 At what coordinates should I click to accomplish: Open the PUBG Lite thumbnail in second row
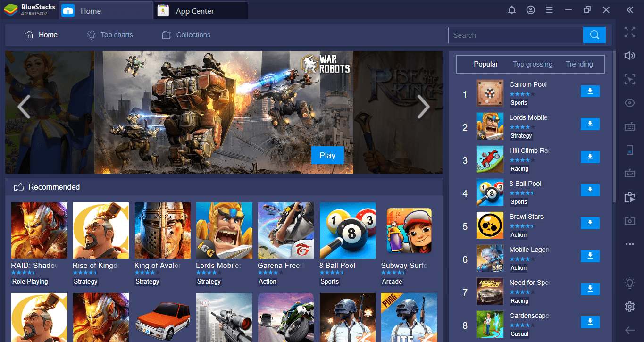point(409,317)
